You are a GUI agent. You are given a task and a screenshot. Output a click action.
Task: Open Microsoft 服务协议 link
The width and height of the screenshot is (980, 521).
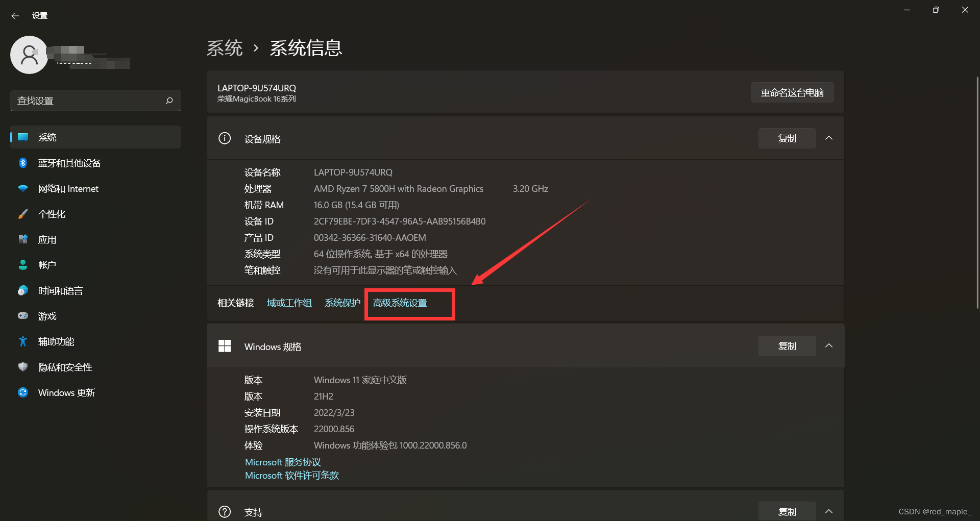click(283, 462)
